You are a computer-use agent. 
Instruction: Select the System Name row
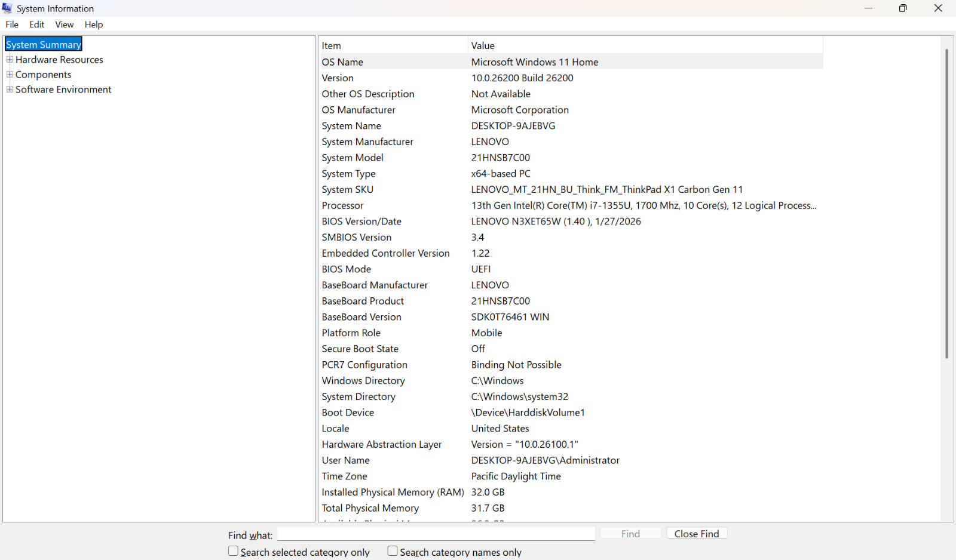tap(572, 126)
